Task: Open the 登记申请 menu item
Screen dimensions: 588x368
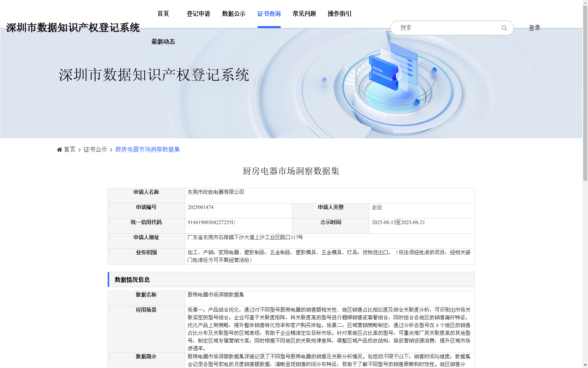Action: click(x=198, y=14)
